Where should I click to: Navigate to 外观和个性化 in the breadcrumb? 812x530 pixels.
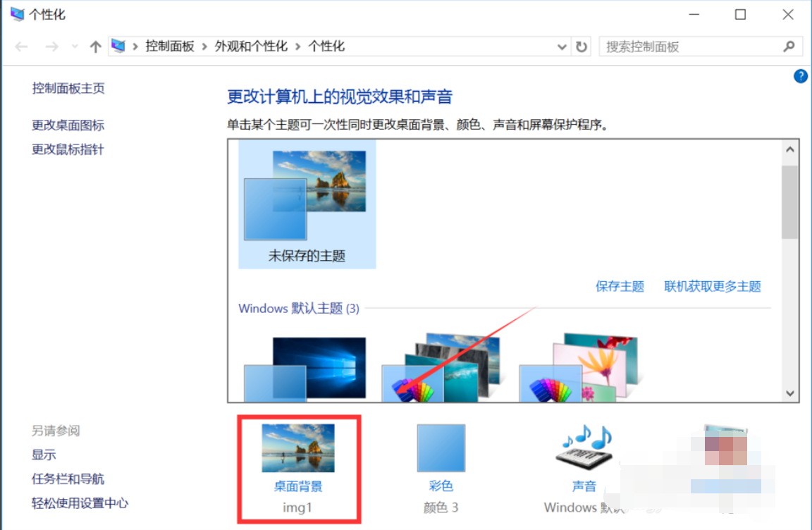251,46
